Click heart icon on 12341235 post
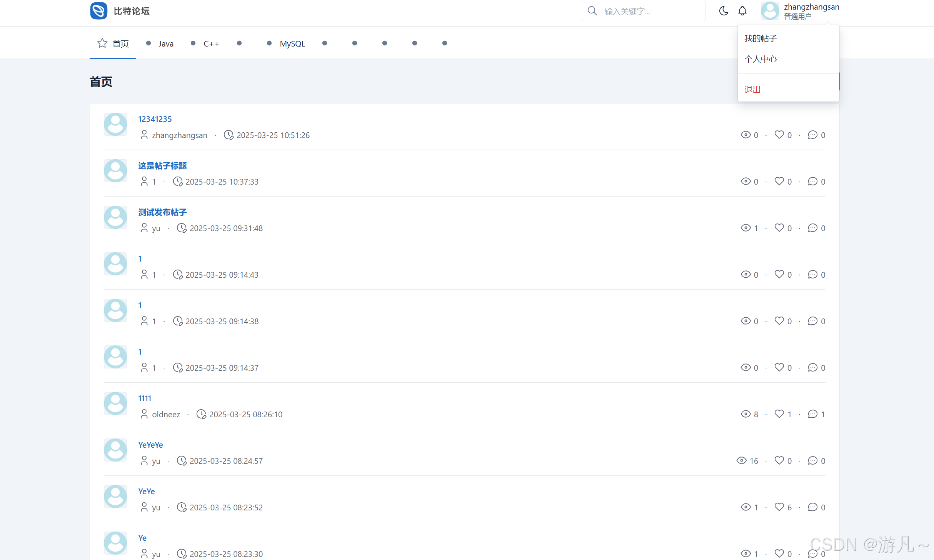This screenshot has height=560, width=934. pos(779,135)
